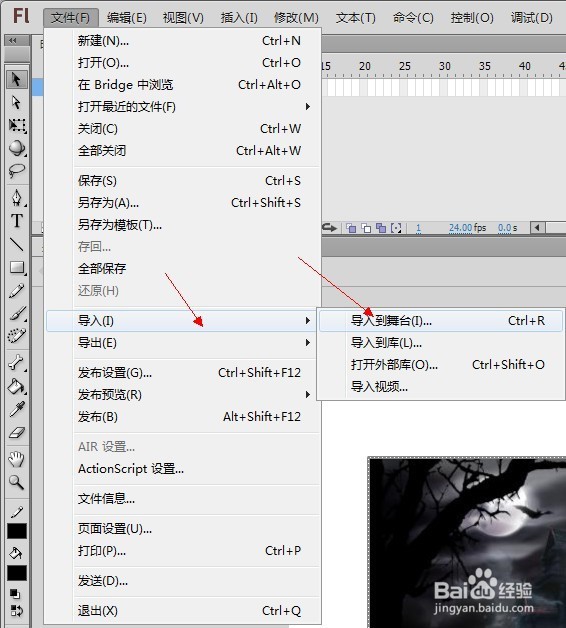
Task: Open the 视图(V) menu
Action: (x=183, y=18)
